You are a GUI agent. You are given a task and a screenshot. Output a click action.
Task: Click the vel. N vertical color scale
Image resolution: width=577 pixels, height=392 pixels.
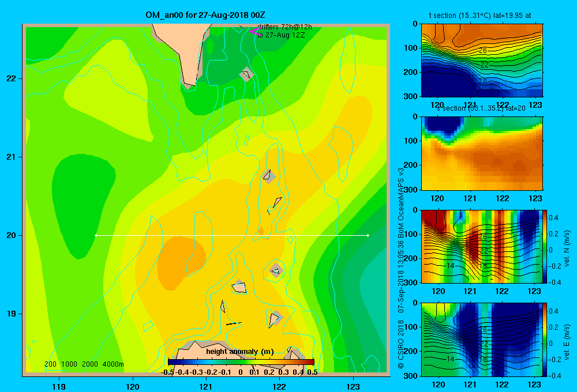545,246
